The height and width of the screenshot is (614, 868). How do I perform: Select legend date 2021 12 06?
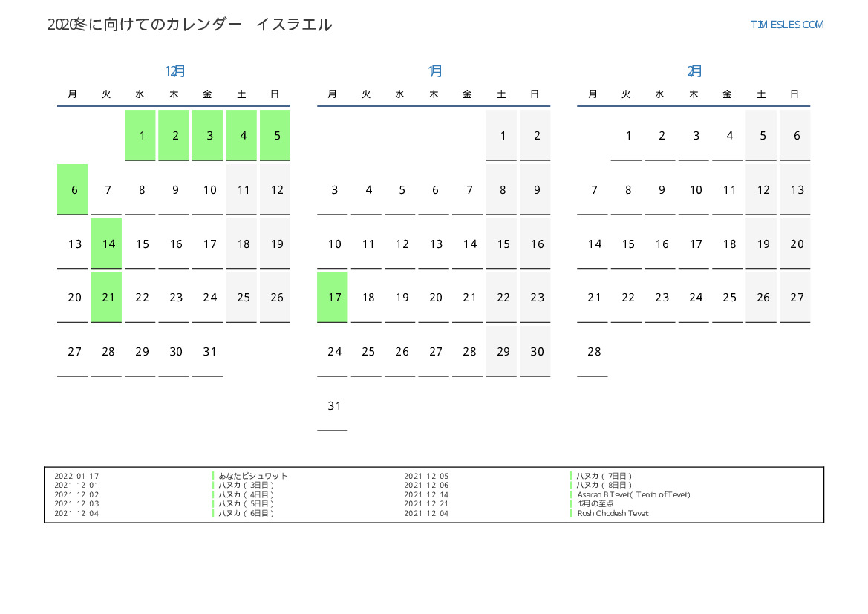tap(426, 485)
